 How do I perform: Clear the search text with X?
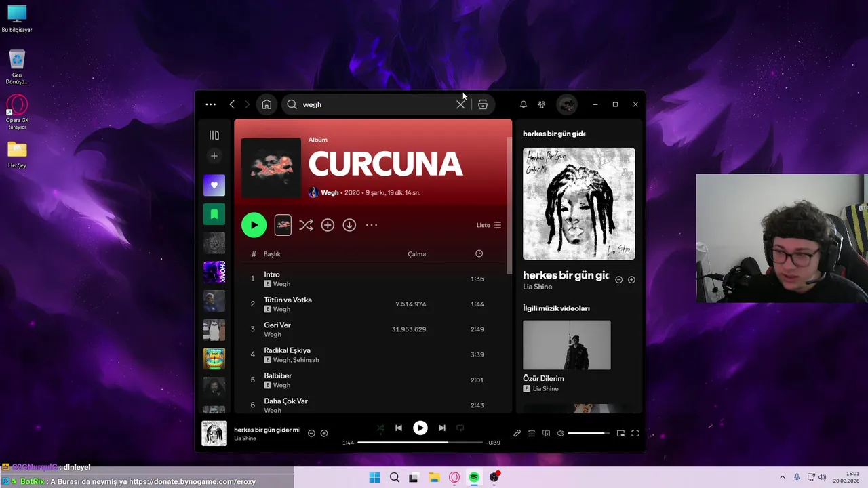pyautogui.click(x=460, y=104)
